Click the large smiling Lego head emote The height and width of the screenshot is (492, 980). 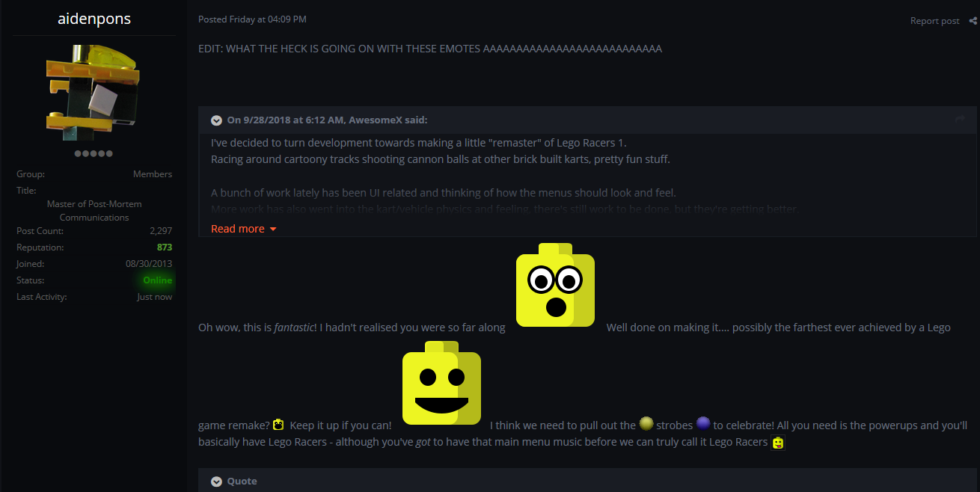coord(441,383)
